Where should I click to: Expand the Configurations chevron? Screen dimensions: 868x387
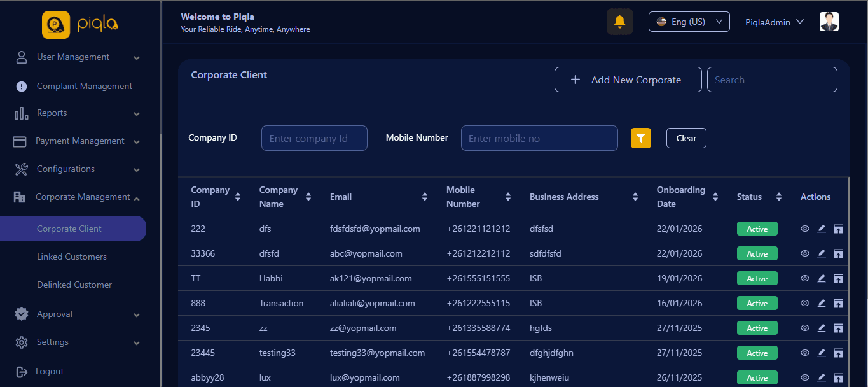137,170
